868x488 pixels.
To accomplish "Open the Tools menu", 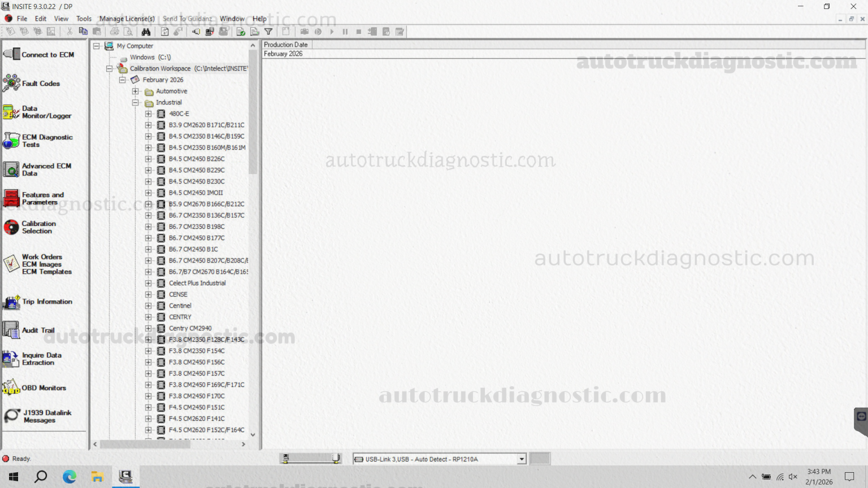I will click(84, 19).
